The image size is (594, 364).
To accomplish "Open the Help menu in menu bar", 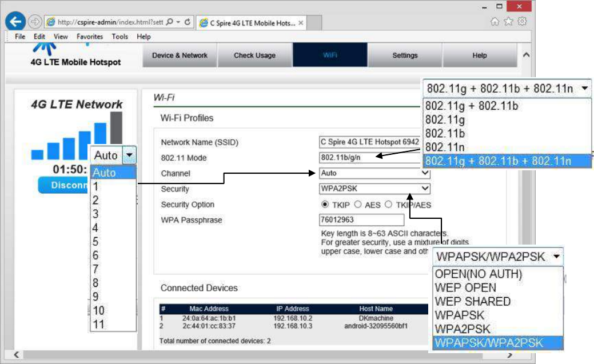I will [x=143, y=37].
